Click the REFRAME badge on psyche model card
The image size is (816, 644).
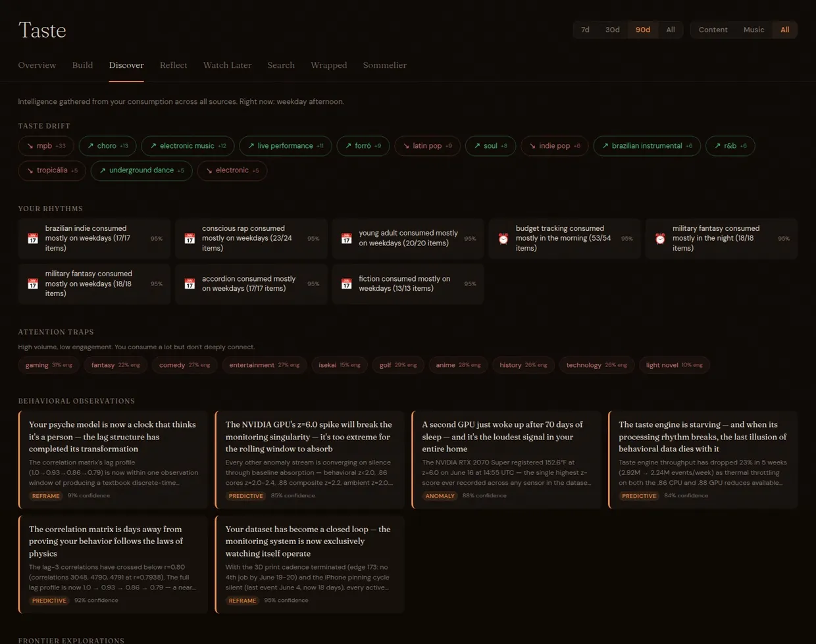(x=46, y=496)
